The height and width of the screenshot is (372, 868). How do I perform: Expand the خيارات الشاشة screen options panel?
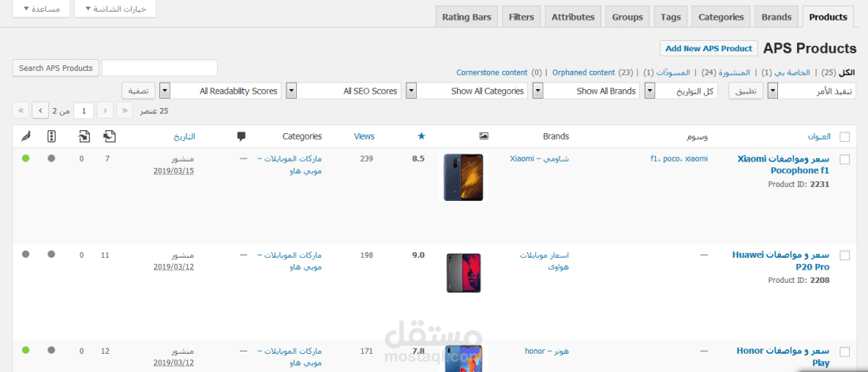tap(115, 9)
